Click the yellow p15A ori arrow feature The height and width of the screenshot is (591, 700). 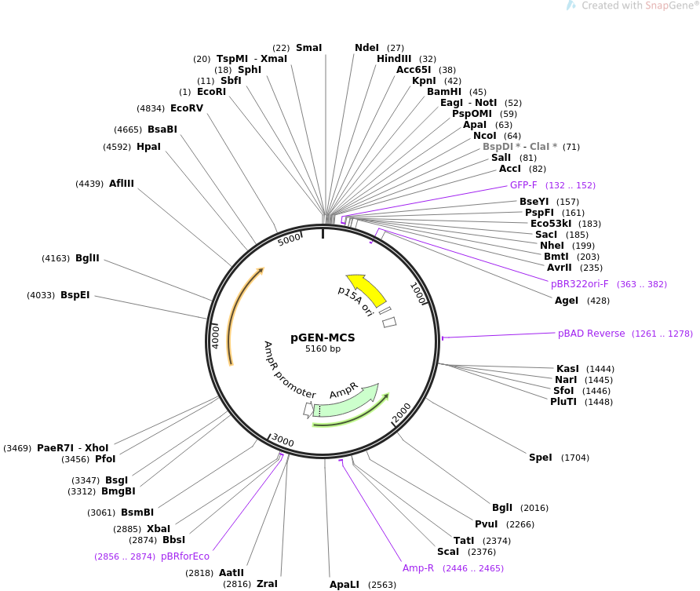(x=366, y=290)
